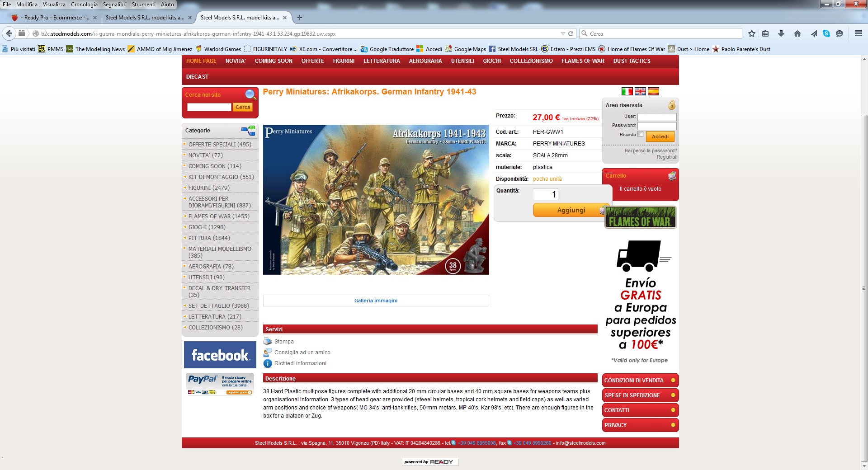Click into the Password input field
The width and height of the screenshot is (868, 470).
coord(657,126)
